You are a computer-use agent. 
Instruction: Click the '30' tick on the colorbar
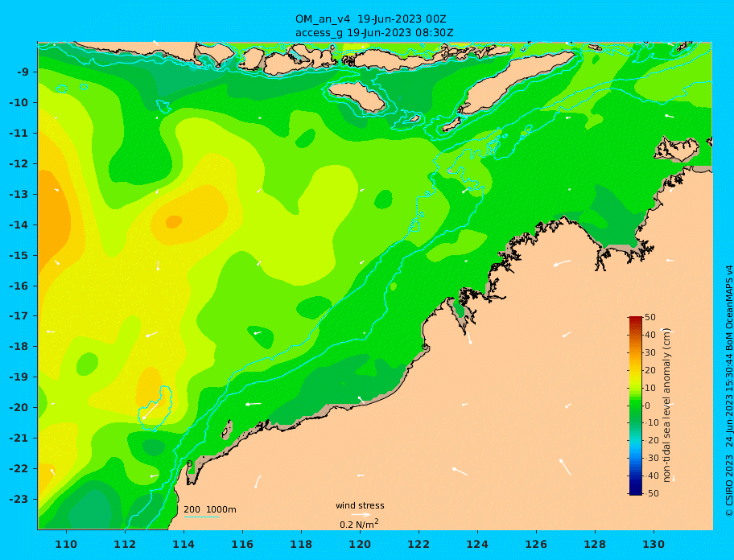(650, 352)
